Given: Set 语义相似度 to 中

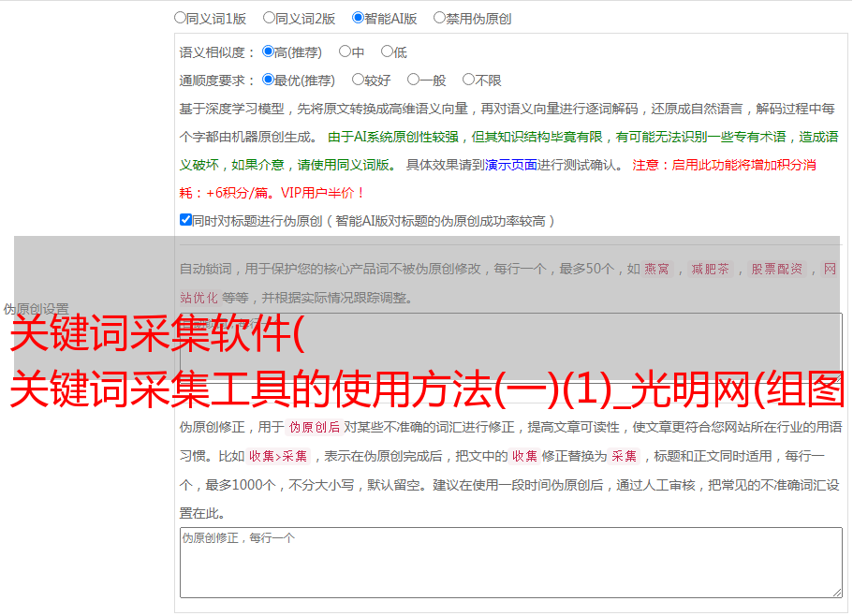Looking at the screenshot, I should [x=345, y=51].
